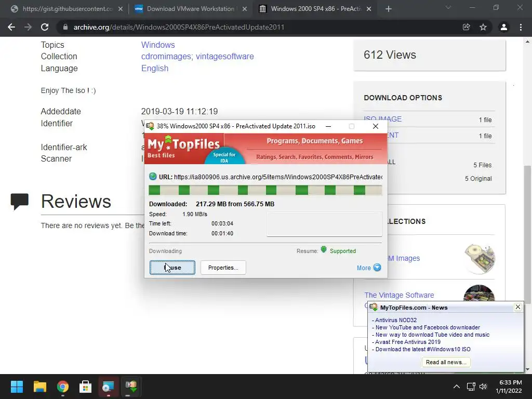The width and height of the screenshot is (532, 399).
Task: Open the English language link
Action: [x=155, y=68]
